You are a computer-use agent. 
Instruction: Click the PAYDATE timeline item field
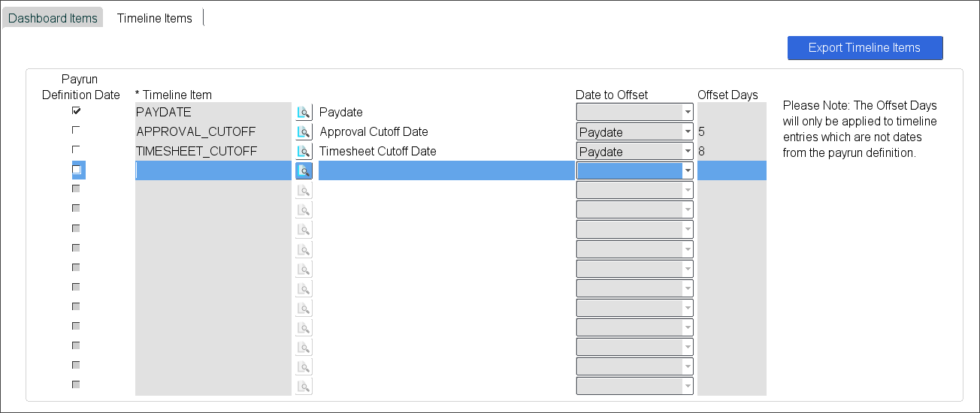pos(213,113)
